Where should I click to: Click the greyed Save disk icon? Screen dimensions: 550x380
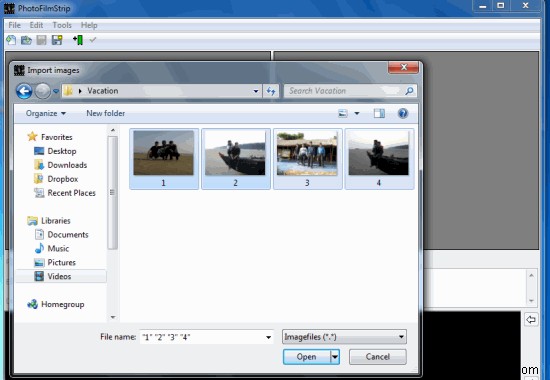(41, 40)
